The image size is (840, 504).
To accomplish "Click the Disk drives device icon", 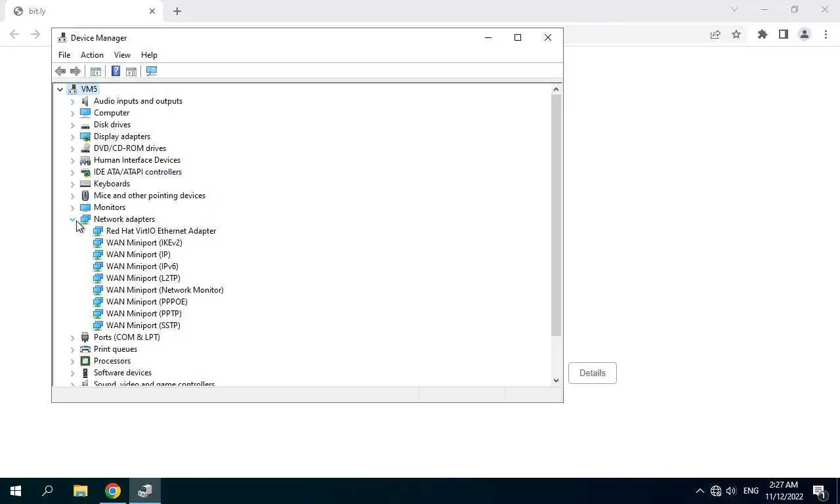I will 85,125.
